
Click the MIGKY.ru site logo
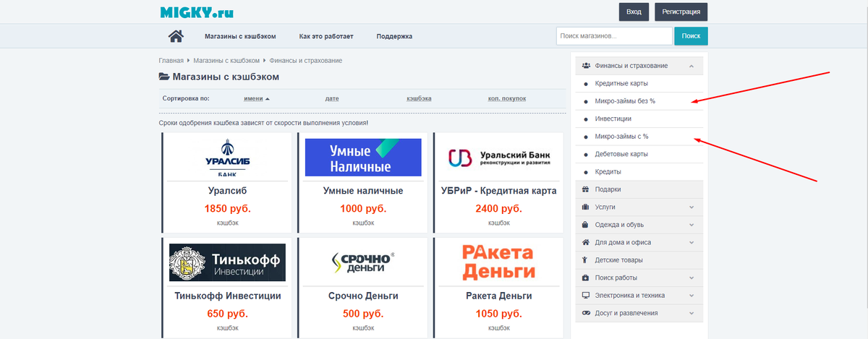tap(197, 12)
